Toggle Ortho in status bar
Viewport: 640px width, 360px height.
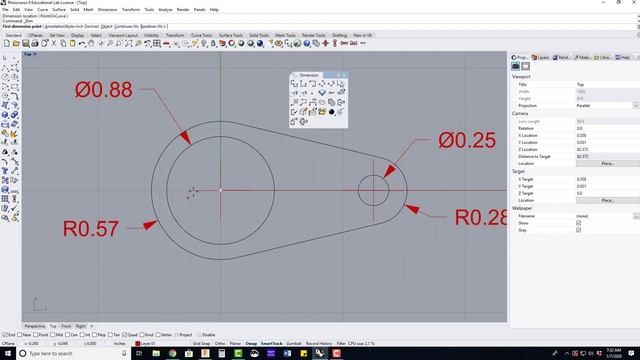coord(220,344)
